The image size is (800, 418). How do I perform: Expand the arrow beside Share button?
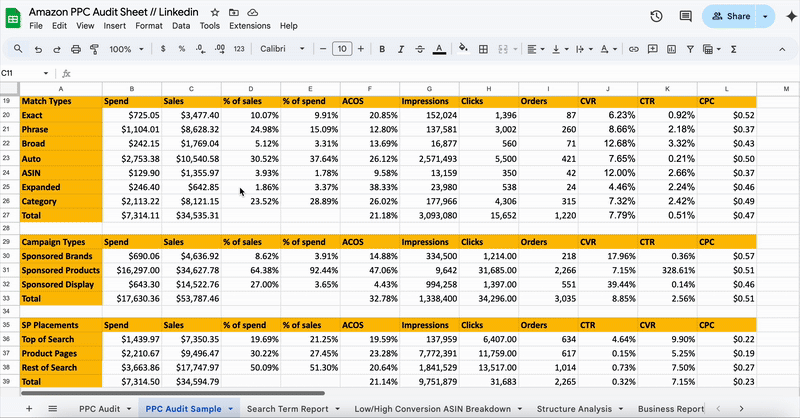[x=766, y=16]
